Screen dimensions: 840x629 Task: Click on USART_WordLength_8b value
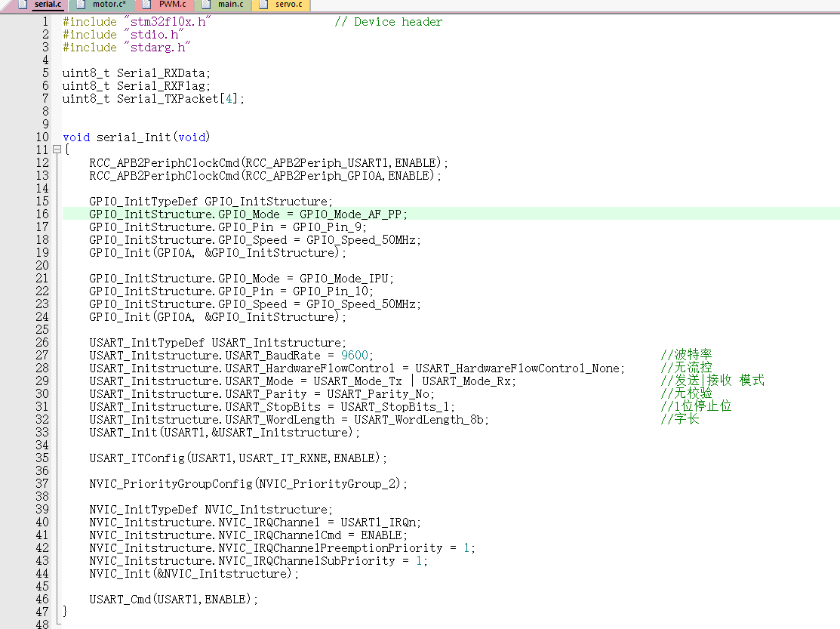(418, 420)
